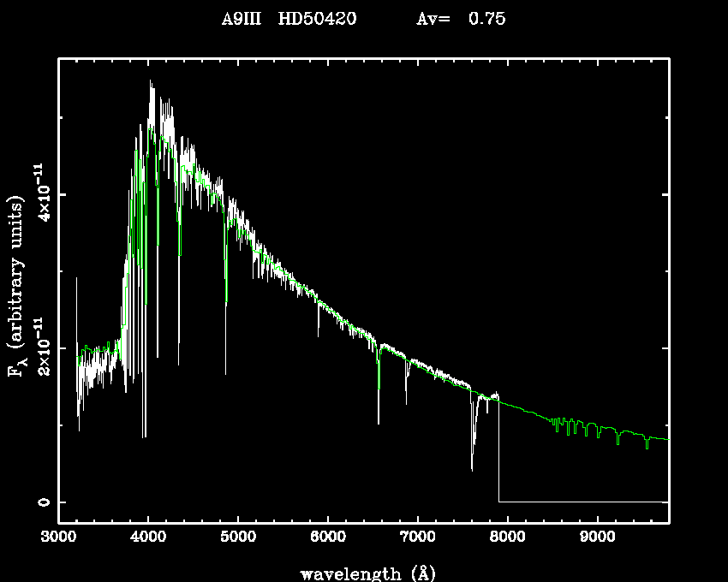Click the deep absorption dip near 7600 Å

tap(472, 466)
